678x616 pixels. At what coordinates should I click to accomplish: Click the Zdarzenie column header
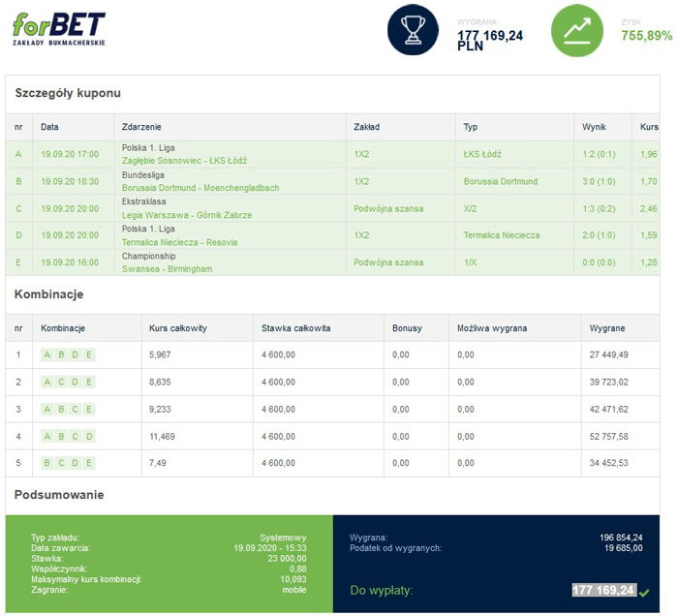click(142, 127)
